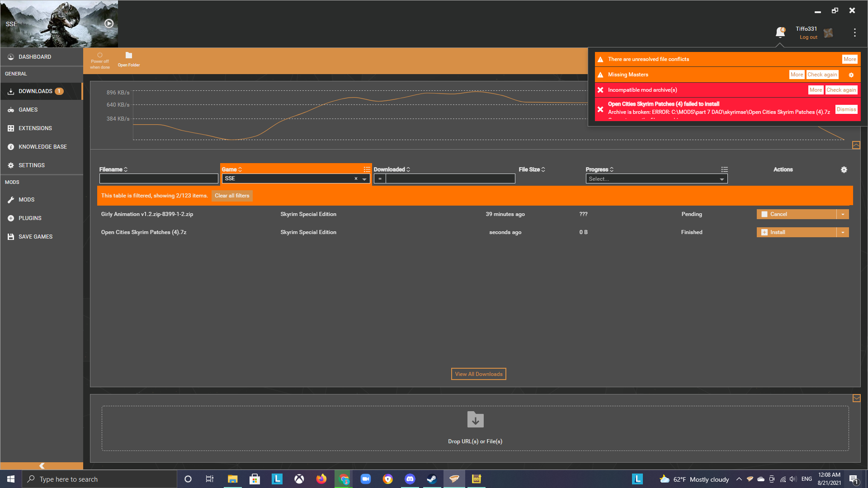The width and height of the screenshot is (868, 488).
Task: Click the notifications bell icon
Action: click(780, 32)
